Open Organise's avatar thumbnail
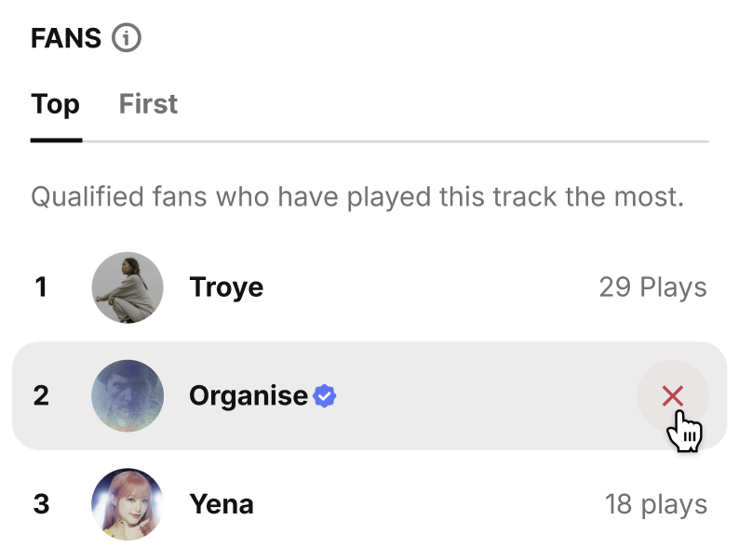The height and width of the screenshot is (560, 739). [128, 396]
